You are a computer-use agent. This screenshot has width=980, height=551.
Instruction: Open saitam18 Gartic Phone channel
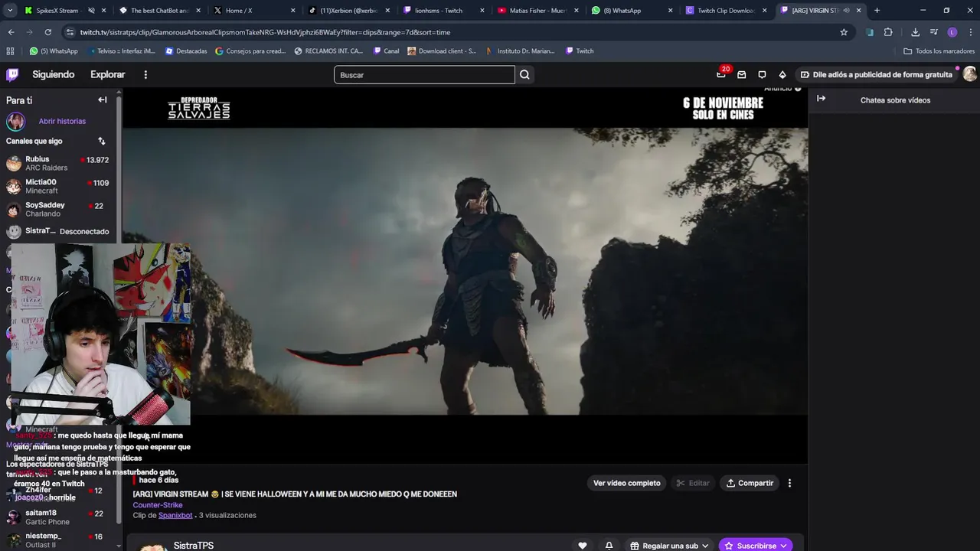(x=58, y=517)
